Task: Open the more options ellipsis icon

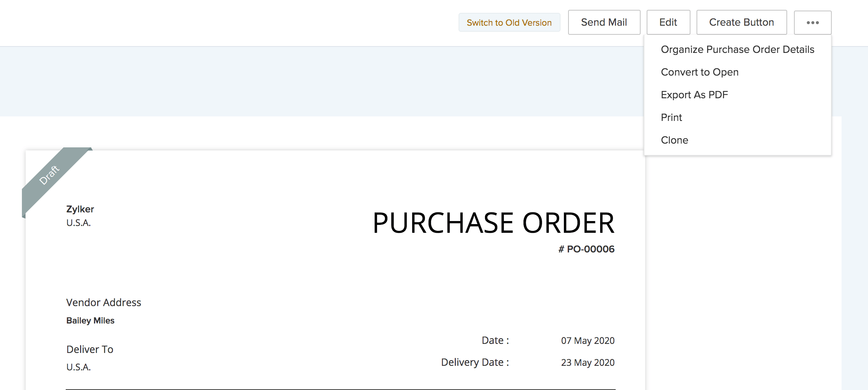Action: (812, 22)
